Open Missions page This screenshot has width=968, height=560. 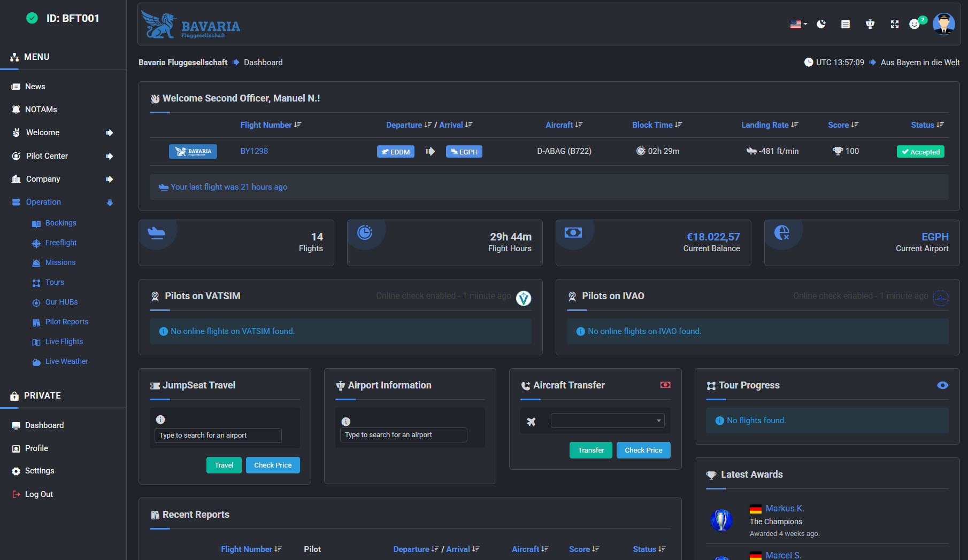point(60,262)
